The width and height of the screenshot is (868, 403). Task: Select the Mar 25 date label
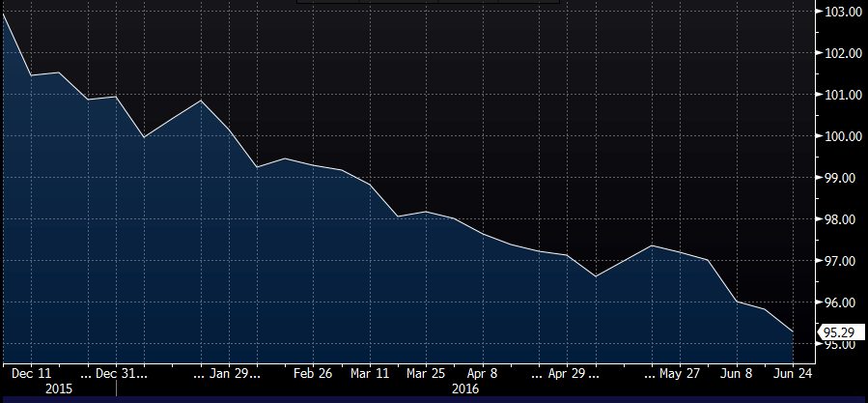(x=428, y=371)
